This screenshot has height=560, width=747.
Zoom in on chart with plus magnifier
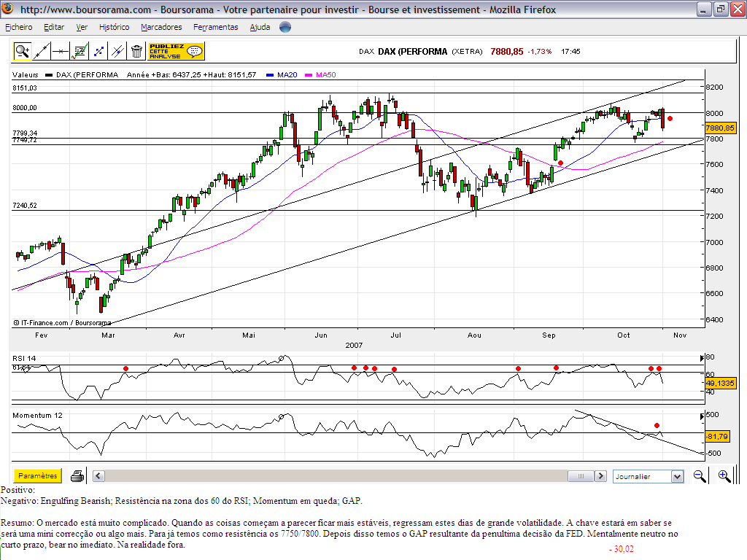[724, 476]
